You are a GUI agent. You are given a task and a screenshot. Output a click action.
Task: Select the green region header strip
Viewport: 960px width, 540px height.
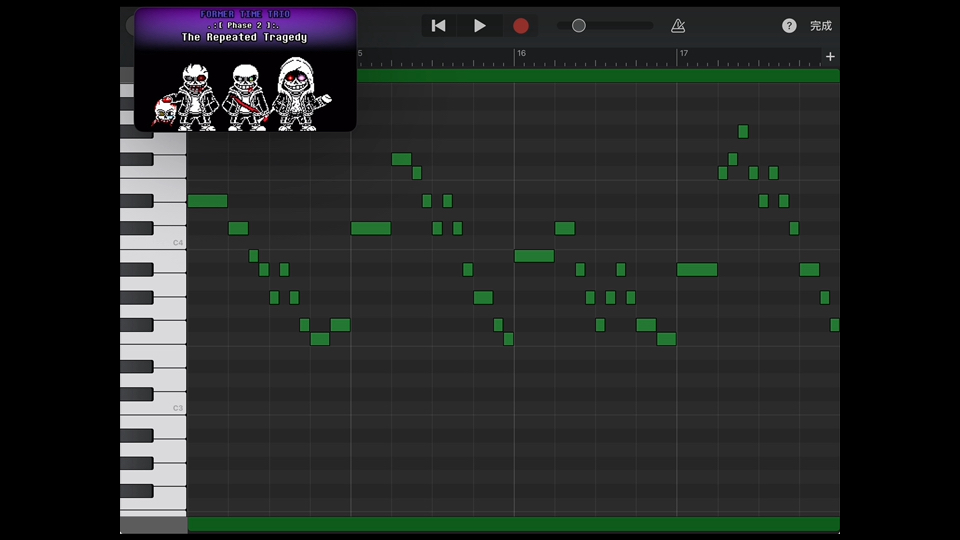click(598, 76)
